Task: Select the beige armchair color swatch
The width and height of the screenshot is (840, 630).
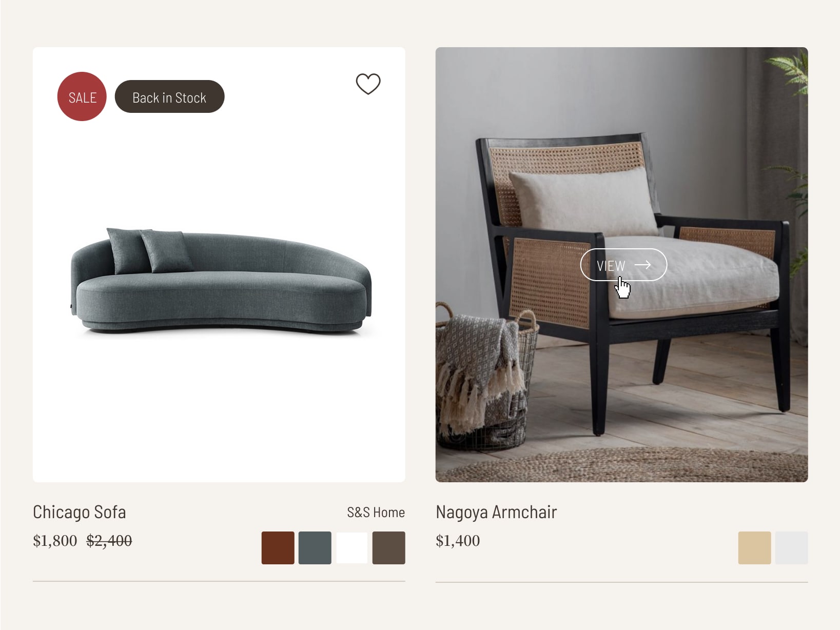Action: tap(754, 548)
